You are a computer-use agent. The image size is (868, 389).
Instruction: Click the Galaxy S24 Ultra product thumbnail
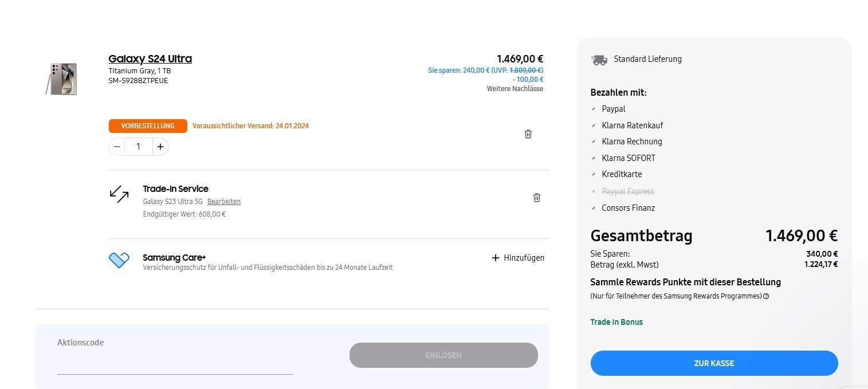[x=61, y=78]
